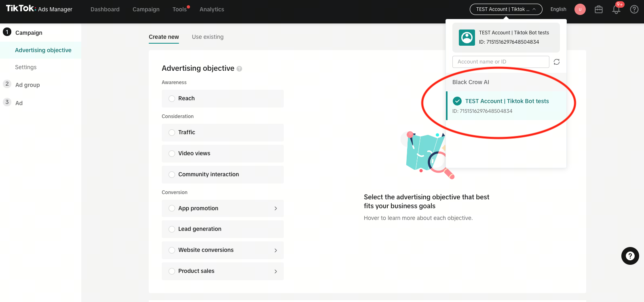Screen dimensions: 644x302
Task: Click the refresh accounts icon
Action: 557,62
